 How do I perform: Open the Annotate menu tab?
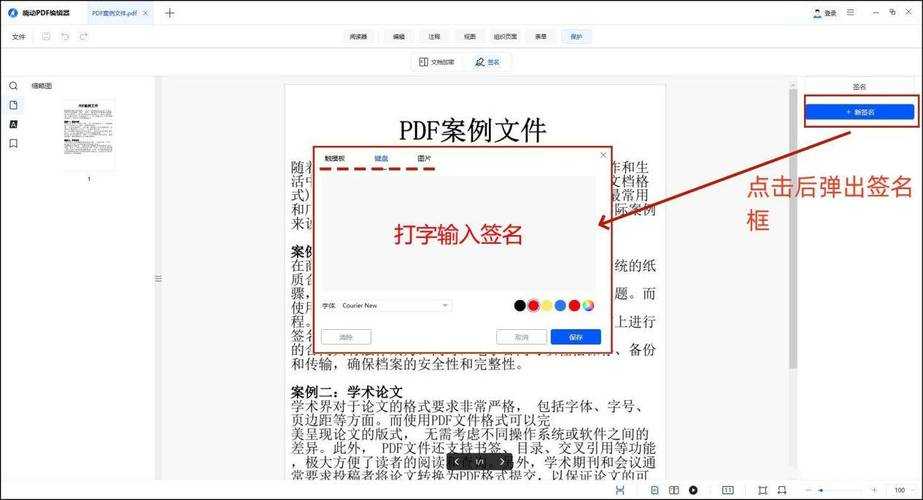tap(434, 37)
